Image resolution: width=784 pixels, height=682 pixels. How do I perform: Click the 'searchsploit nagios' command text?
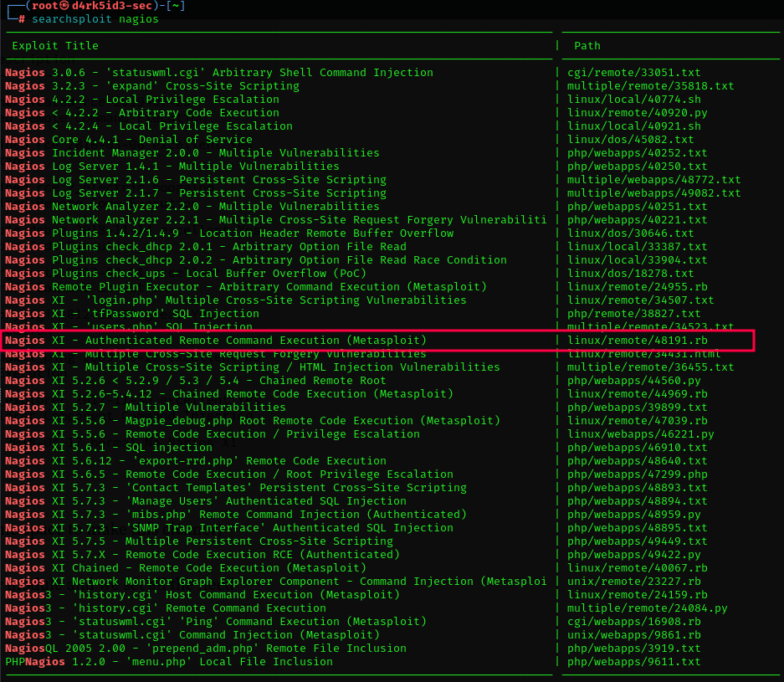95,19
